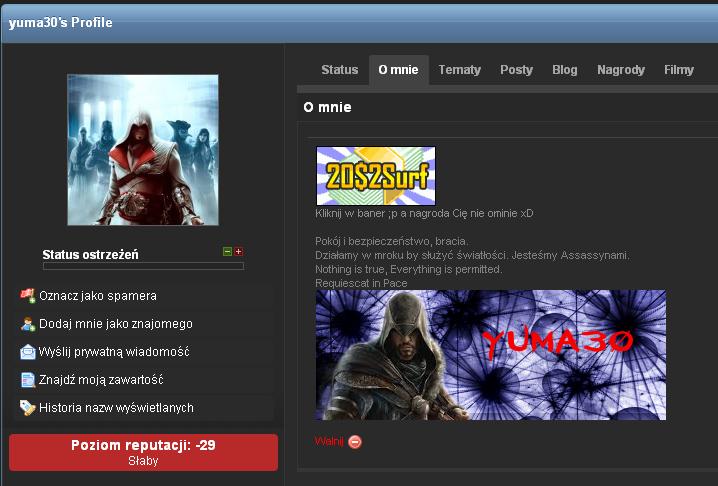
Task: Click the add friend person icon
Action: click(x=27, y=324)
